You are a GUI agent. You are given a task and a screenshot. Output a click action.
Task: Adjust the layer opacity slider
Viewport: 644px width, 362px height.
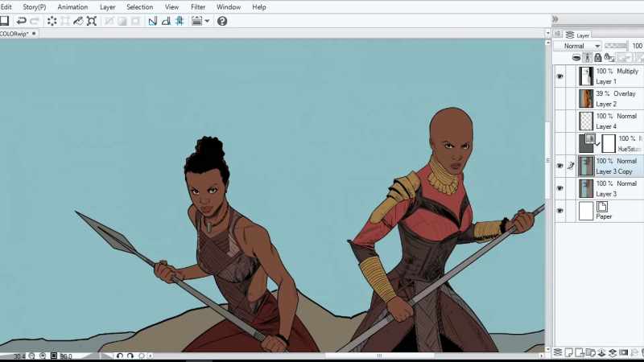pyautogui.click(x=616, y=46)
